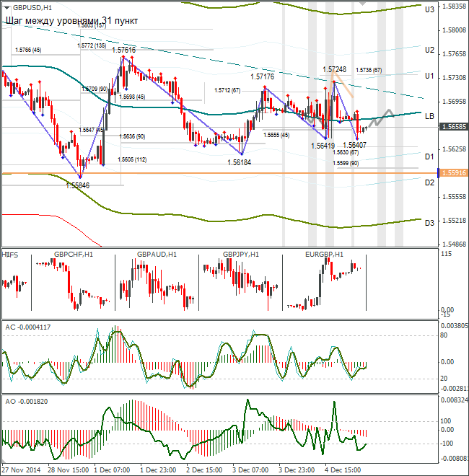The height and width of the screenshot is (476, 469).
Task: Click level text 1.5712 (67)
Action: (x=227, y=90)
